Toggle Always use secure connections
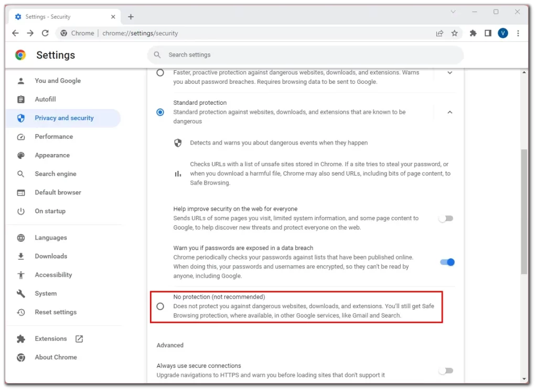537x392 pixels. (446, 371)
